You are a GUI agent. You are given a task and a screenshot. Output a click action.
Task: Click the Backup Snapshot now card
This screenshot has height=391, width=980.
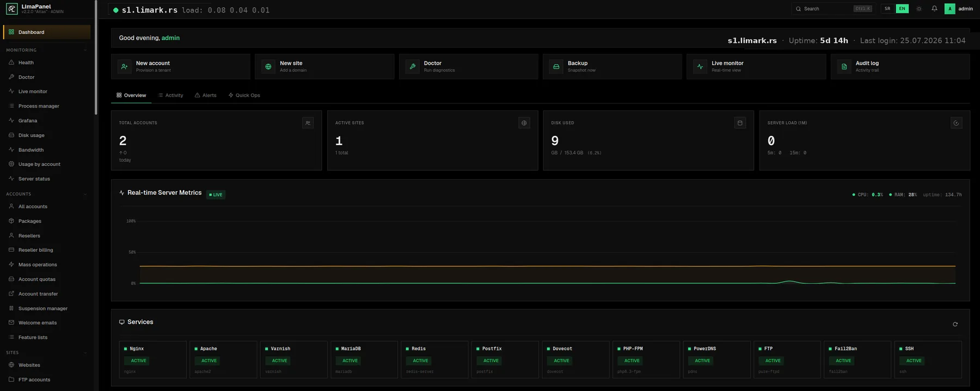tap(612, 66)
